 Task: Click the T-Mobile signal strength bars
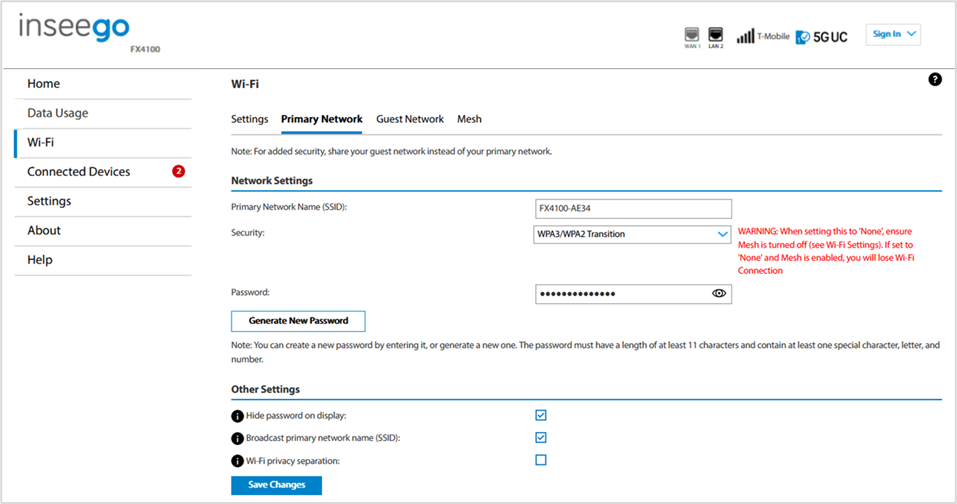pyautogui.click(x=745, y=37)
